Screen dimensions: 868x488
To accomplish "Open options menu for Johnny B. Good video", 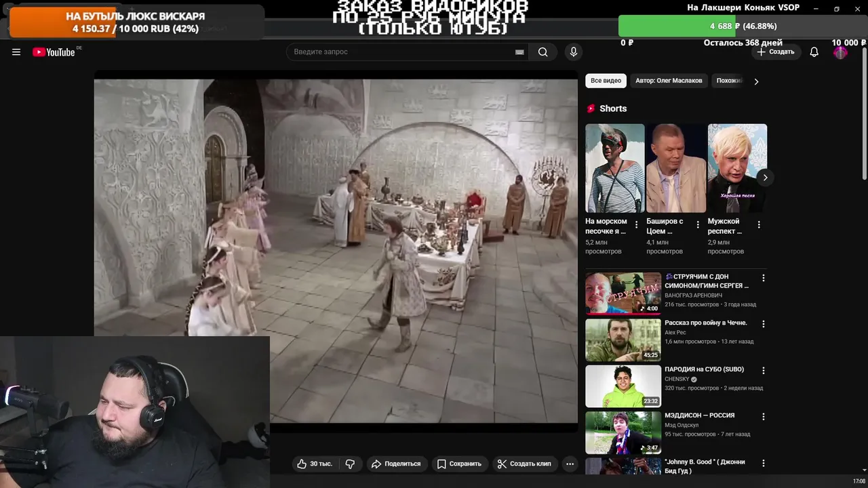I will 764,463.
